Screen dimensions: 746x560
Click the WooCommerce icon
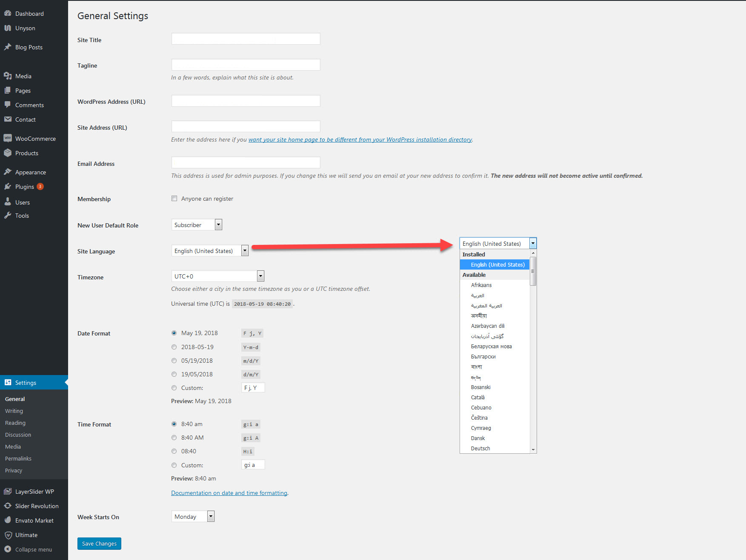[8, 138]
